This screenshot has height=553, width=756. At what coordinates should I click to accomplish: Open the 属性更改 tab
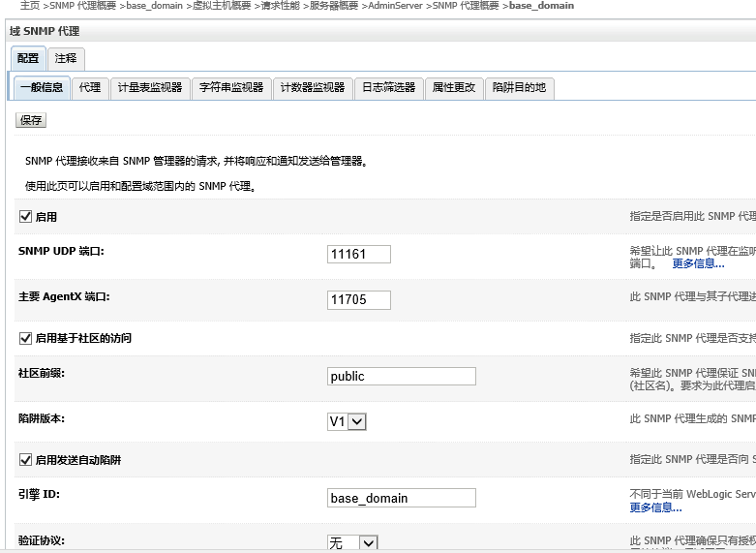454,87
